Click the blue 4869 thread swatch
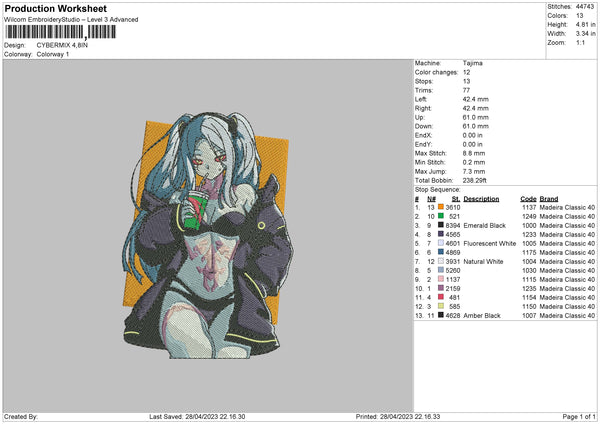Viewport: 600px width, 424px height. pyautogui.click(x=441, y=252)
